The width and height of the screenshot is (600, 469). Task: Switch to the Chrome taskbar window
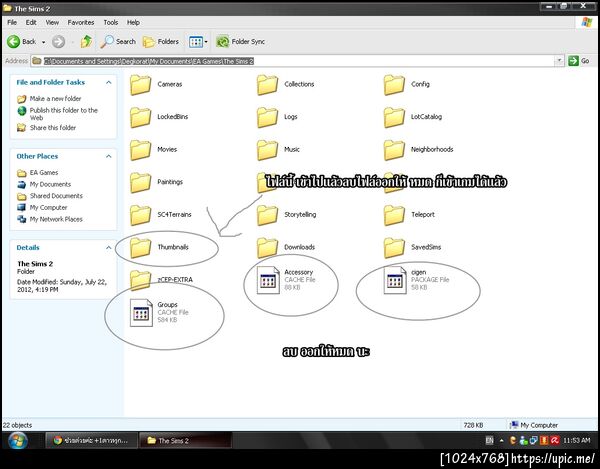[91, 440]
